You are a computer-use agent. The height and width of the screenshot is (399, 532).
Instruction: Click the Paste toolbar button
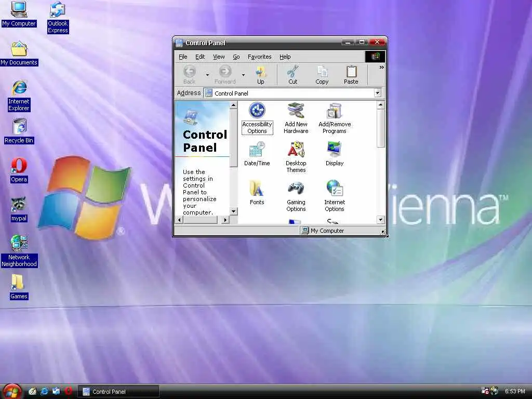(351, 75)
